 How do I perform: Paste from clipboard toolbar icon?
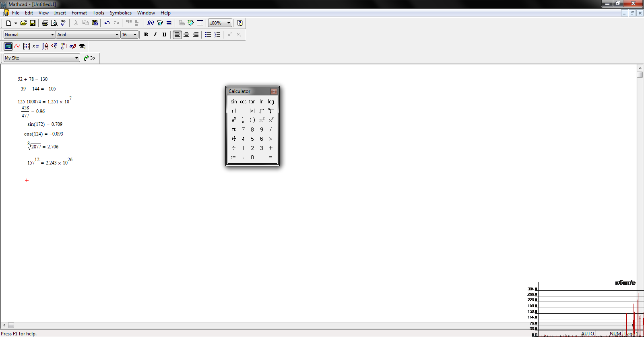click(95, 23)
